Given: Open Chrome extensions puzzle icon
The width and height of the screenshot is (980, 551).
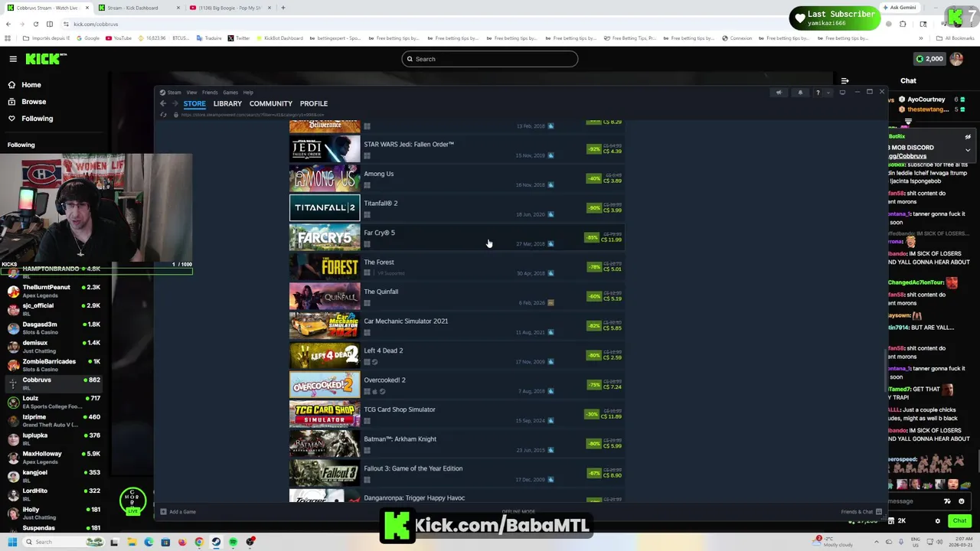Looking at the screenshot, I should pos(903,24).
